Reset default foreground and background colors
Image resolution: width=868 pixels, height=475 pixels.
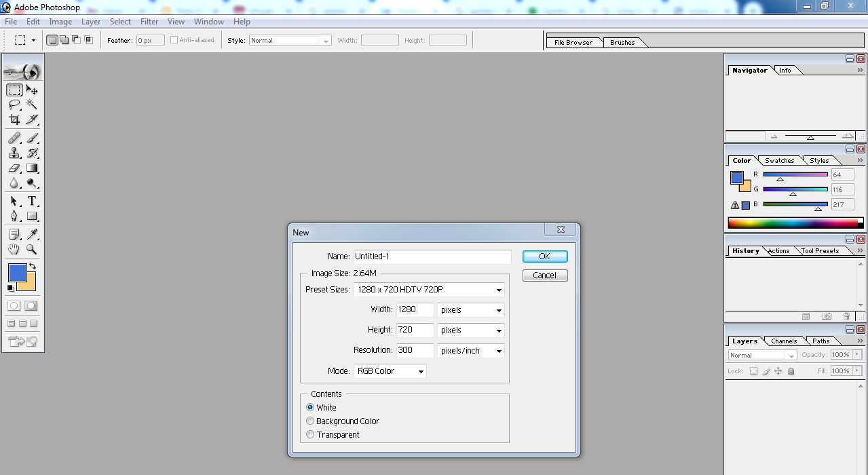10,288
